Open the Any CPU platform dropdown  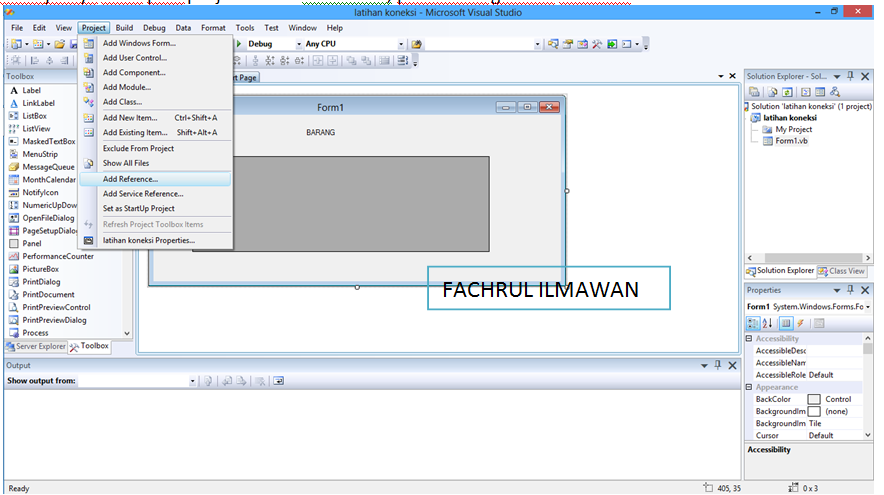(x=401, y=44)
